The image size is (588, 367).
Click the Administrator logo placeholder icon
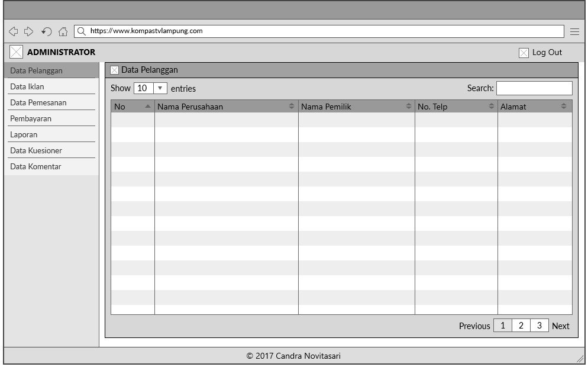click(x=16, y=52)
